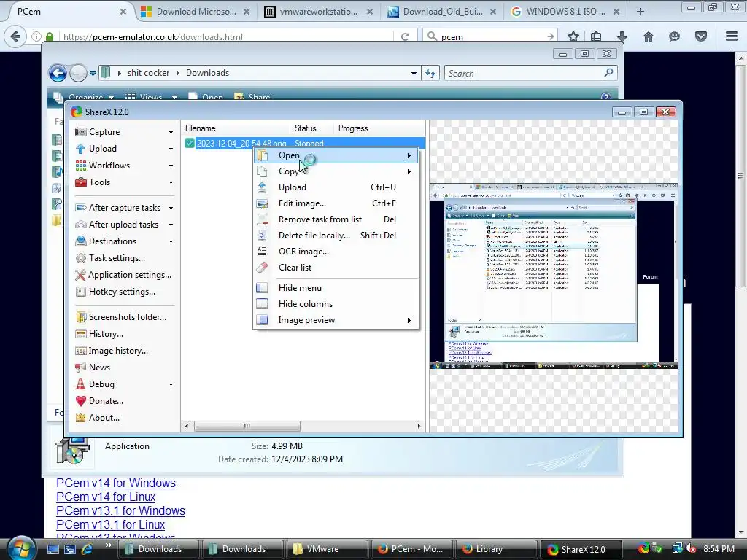
Task: Switch to the Download Microso... browser tab
Action: point(197,12)
